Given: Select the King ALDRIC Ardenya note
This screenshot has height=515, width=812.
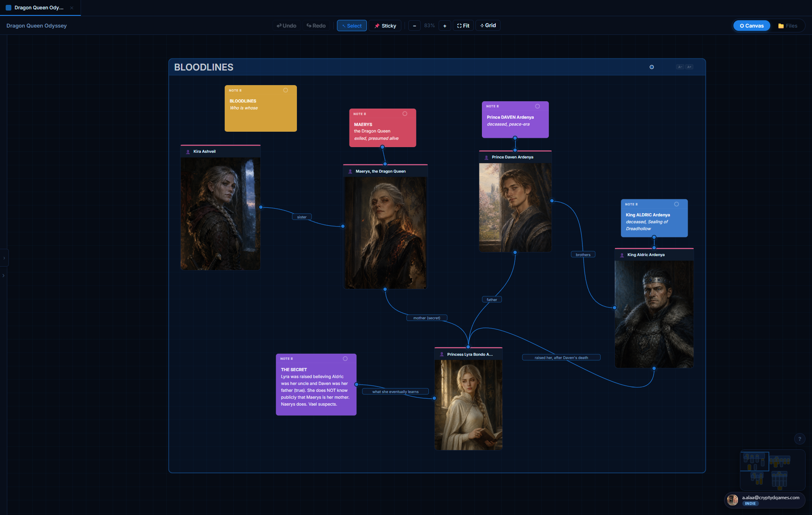Looking at the screenshot, I should [654, 218].
